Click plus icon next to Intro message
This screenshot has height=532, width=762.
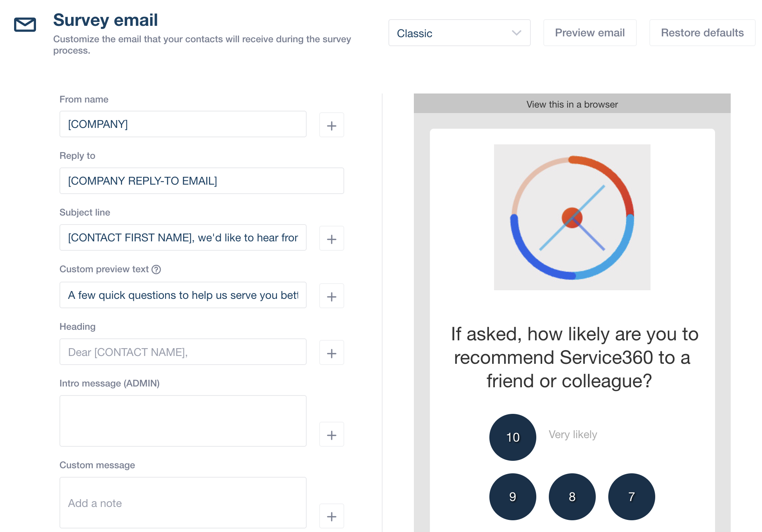click(331, 435)
